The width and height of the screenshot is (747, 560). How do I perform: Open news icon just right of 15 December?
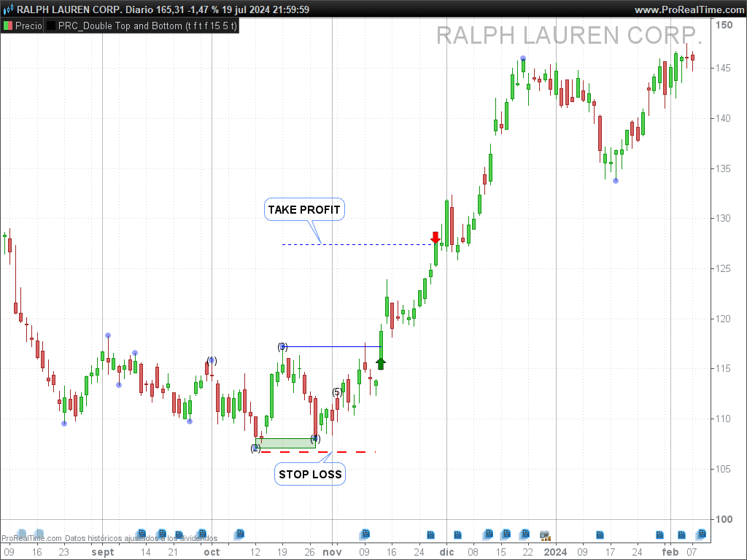coord(506,533)
